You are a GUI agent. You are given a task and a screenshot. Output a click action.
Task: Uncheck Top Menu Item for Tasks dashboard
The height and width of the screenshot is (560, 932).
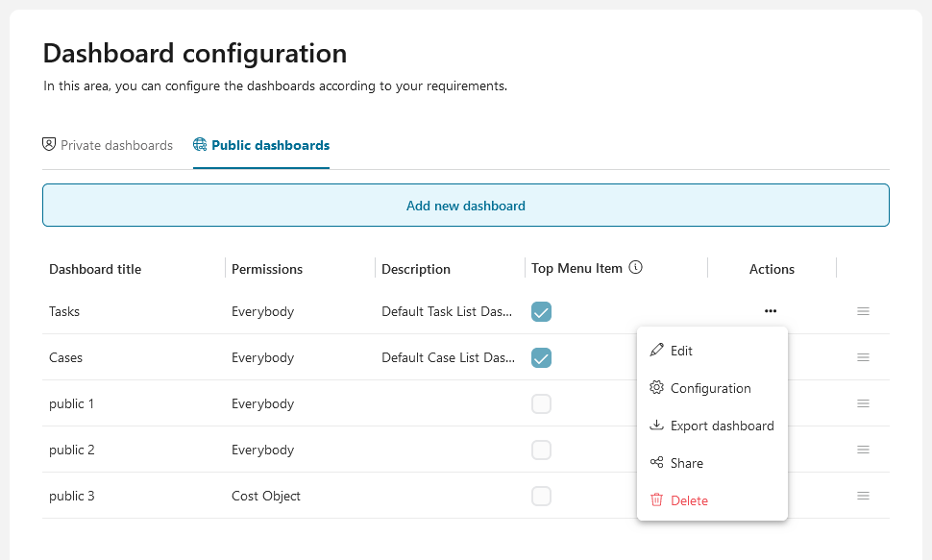tap(541, 311)
